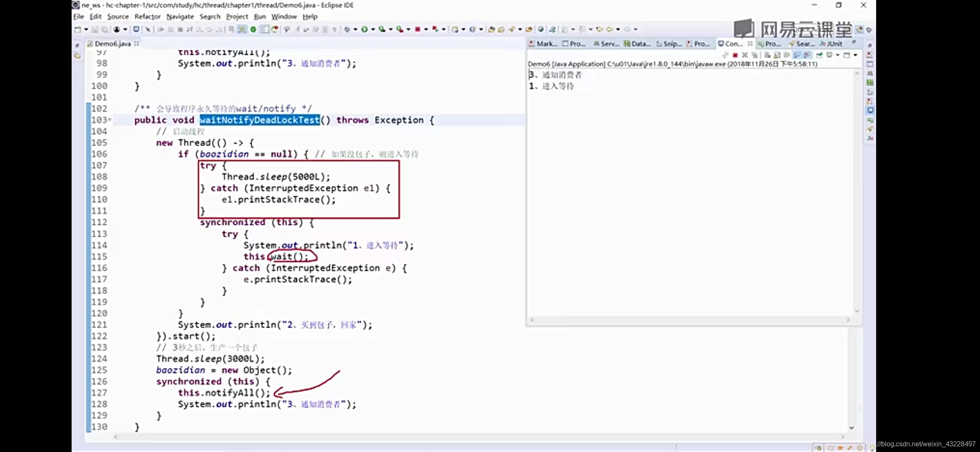Toggle Show Whitespace Characters icon
The height and width of the screenshot is (452, 980).
(x=334, y=29)
